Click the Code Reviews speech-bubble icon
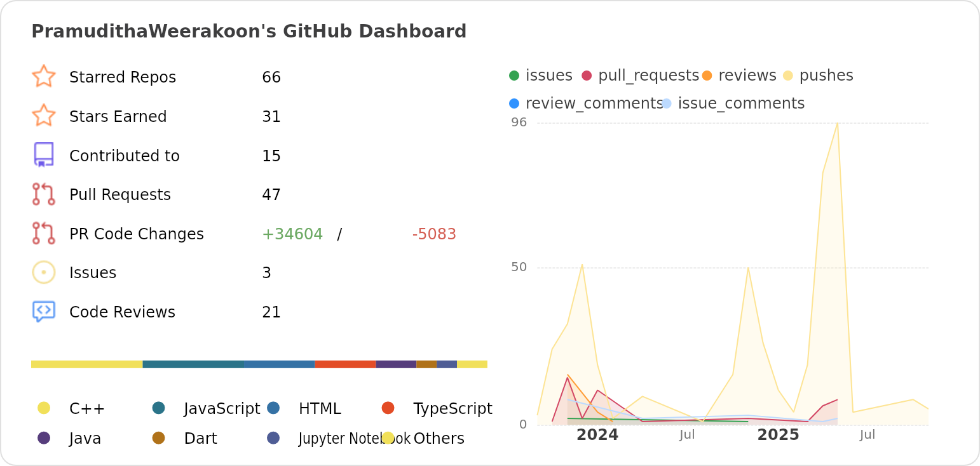The image size is (980, 466). (43, 311)
